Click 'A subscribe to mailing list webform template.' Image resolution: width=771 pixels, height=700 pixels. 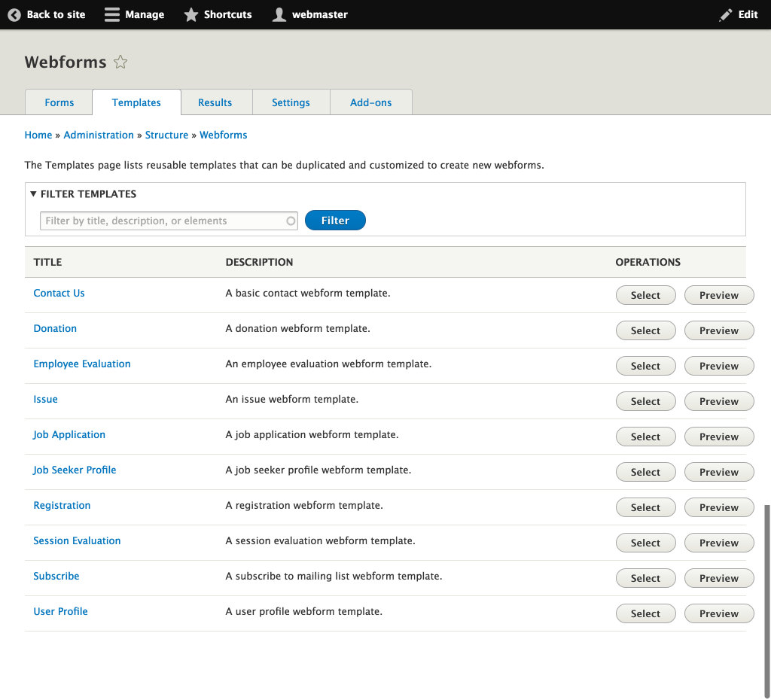tap(334, 576)
